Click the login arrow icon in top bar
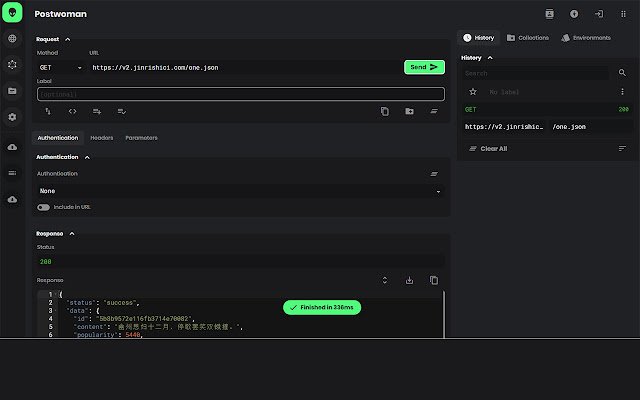Viewport: 640px width, 400px height. 599,14
